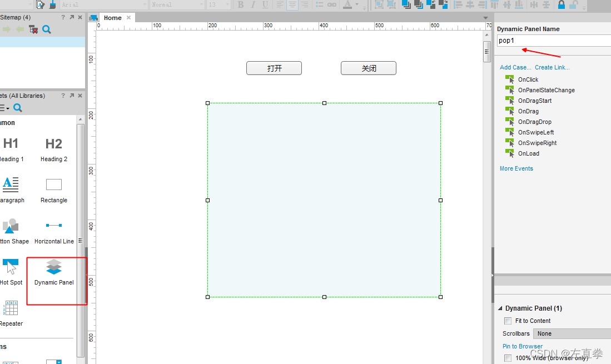Select the OnClick event
Screen dimensions: 611x364
(x=521, y=79)
